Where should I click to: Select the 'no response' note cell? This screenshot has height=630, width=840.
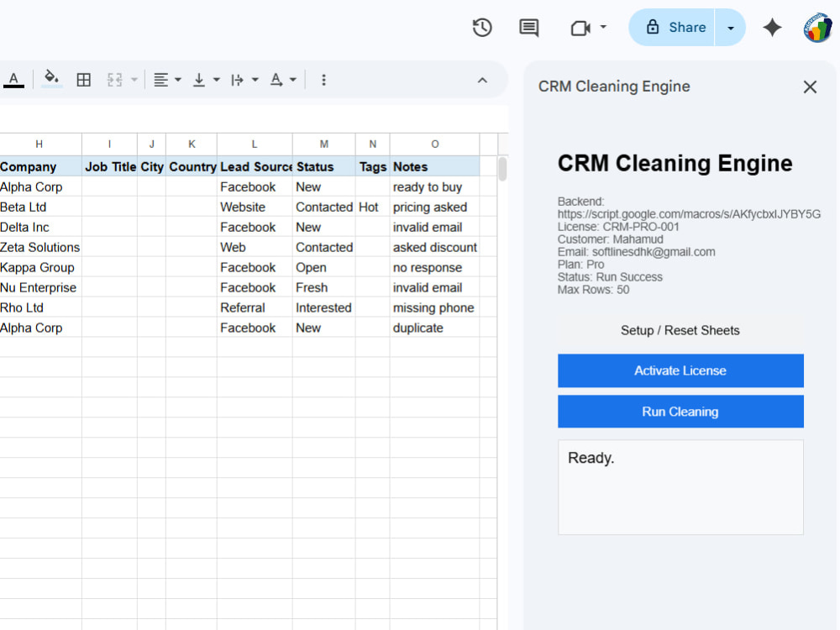pyautogui.click(x=434, y=267)
